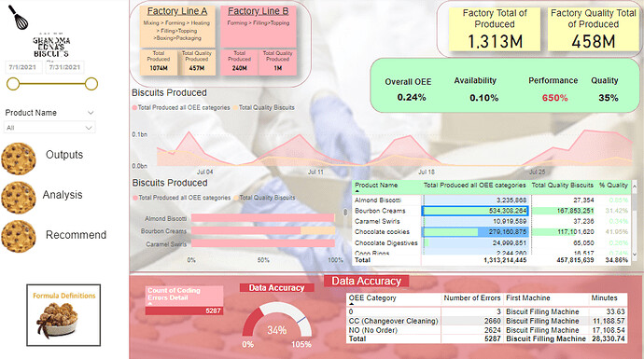Click the cookie icon beside Recommend
The image size is (644, 359).
[x=19, y=236]
